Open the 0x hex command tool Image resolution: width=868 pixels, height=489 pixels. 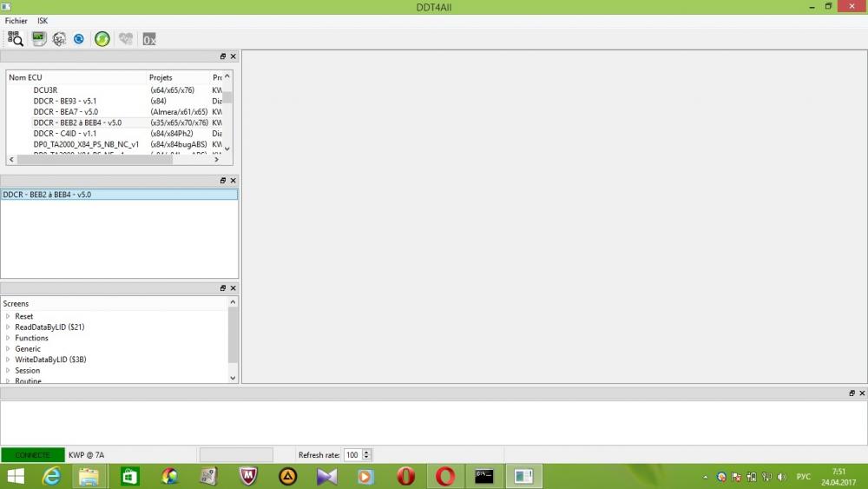click(149, 39)
